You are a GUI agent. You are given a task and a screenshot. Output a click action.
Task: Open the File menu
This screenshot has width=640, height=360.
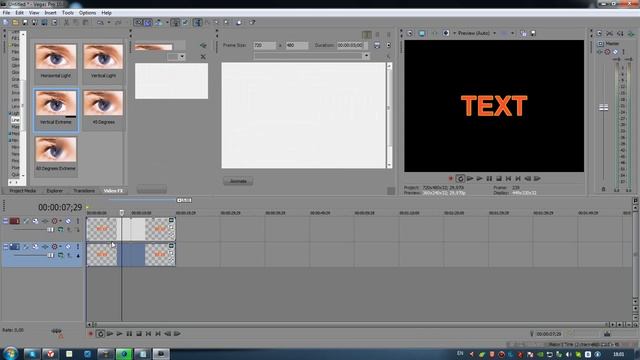(x=6, y=13)
